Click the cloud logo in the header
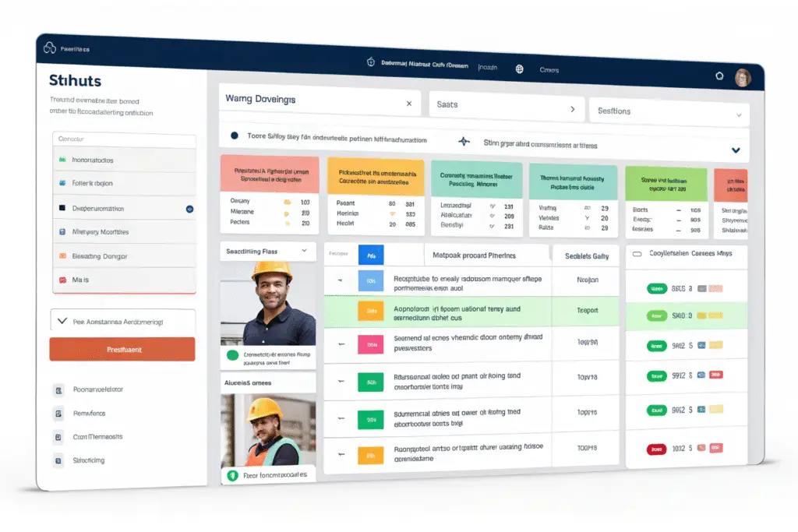 [51, 48]
